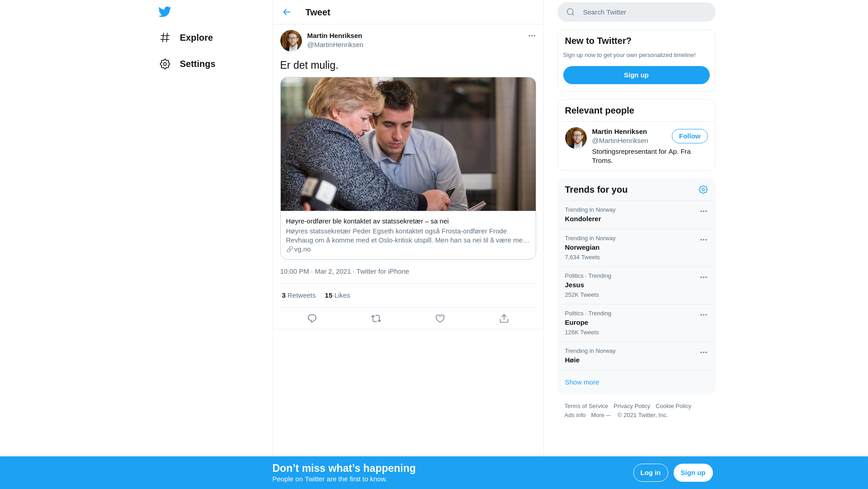Open Privacy Policy link
The width and height of the screenshot is (868, 489).
coord(632,406)
